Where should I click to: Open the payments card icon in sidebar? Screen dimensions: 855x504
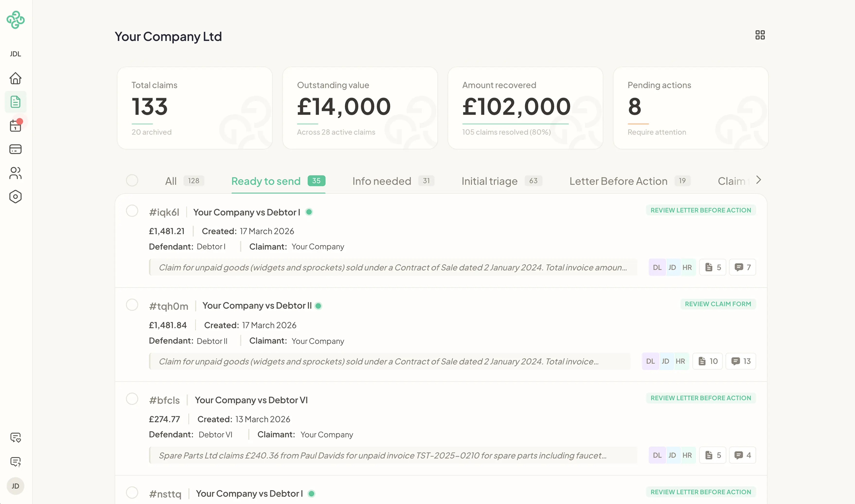[15, 149]
